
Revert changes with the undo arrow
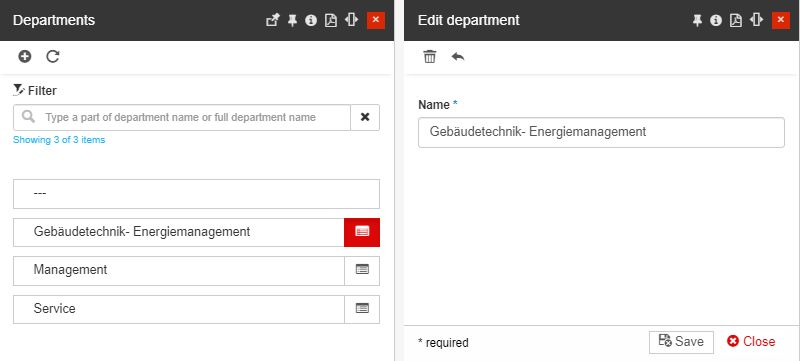(458, 57)
